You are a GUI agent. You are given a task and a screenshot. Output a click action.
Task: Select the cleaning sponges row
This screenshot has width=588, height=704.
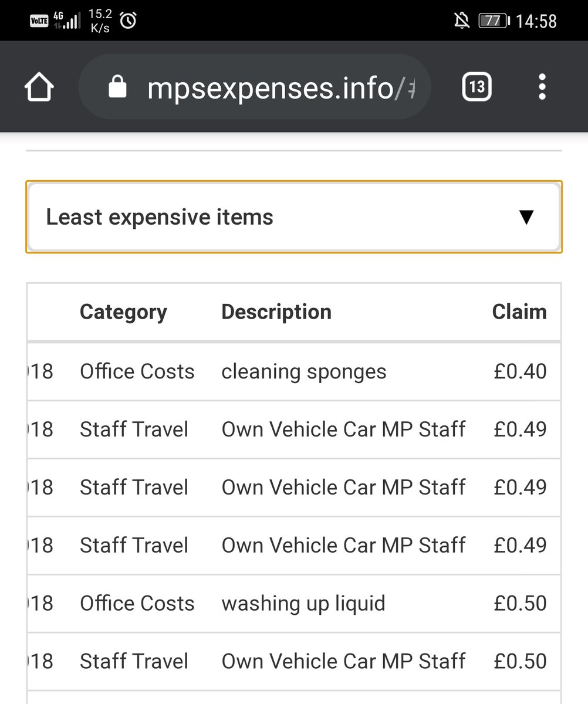(304, 371)
